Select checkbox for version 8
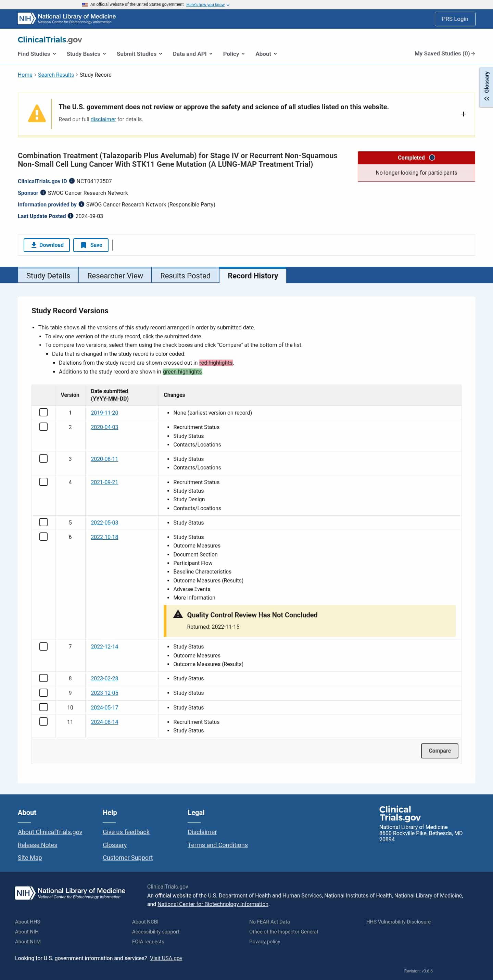The image size is (493, 980). coord(44,678)
